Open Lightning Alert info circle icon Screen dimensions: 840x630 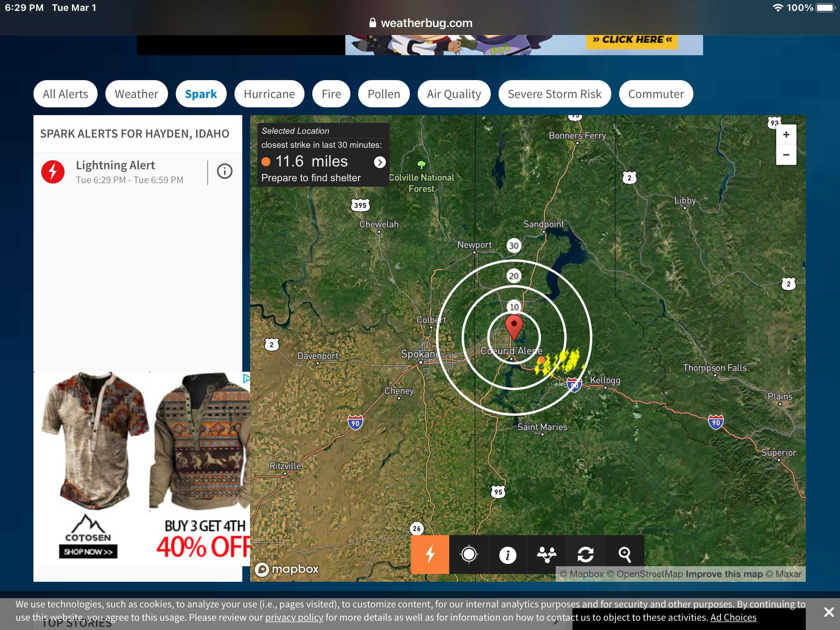(x=224, y=171)
